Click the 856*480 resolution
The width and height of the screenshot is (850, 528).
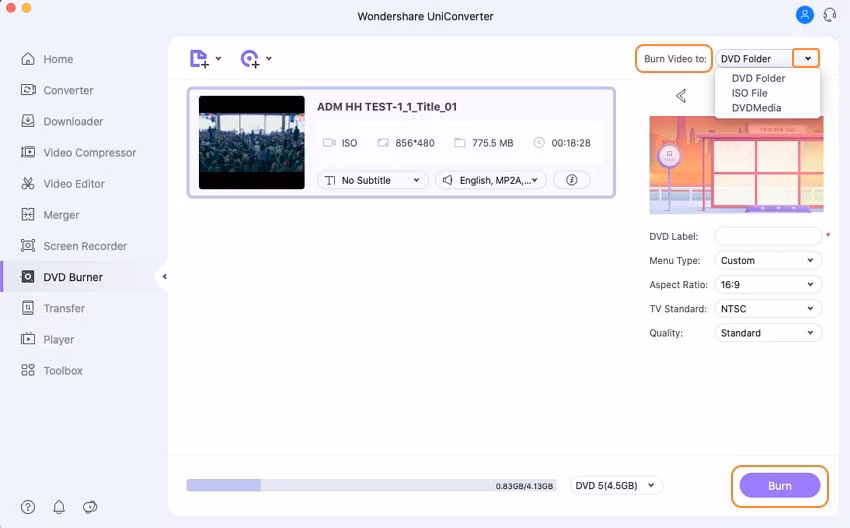tap(415, 143)
